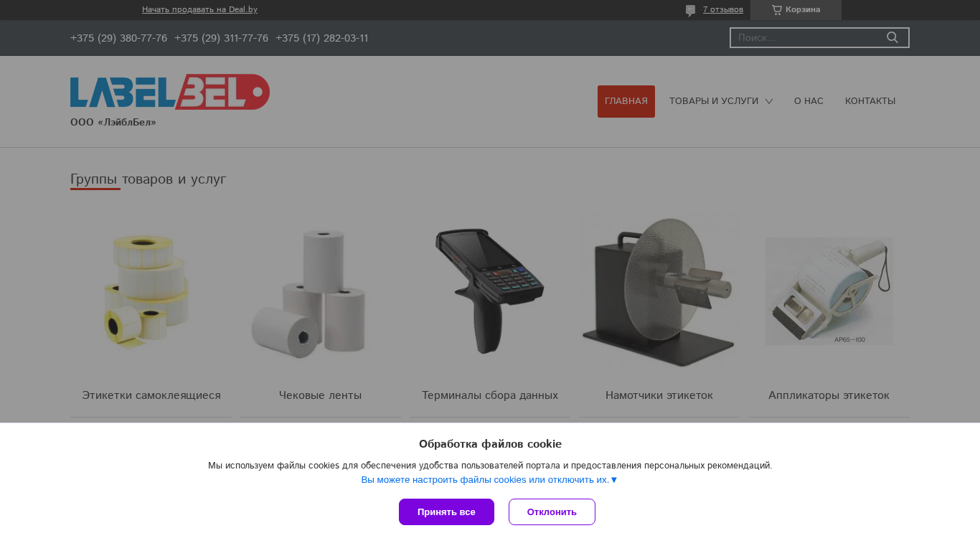
Task: Open the Главная menu item
Action: pos(626,101)
